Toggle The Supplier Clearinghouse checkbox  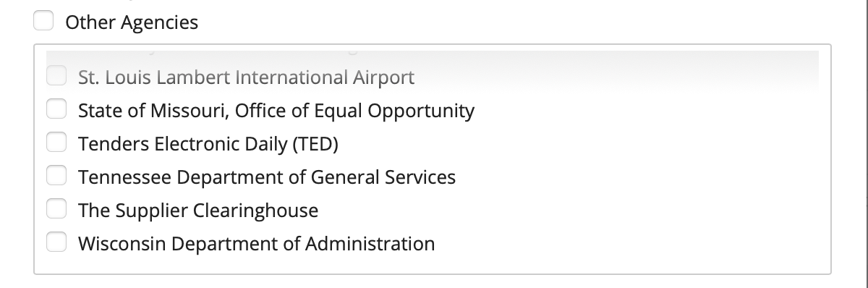[x=56, y=210]
